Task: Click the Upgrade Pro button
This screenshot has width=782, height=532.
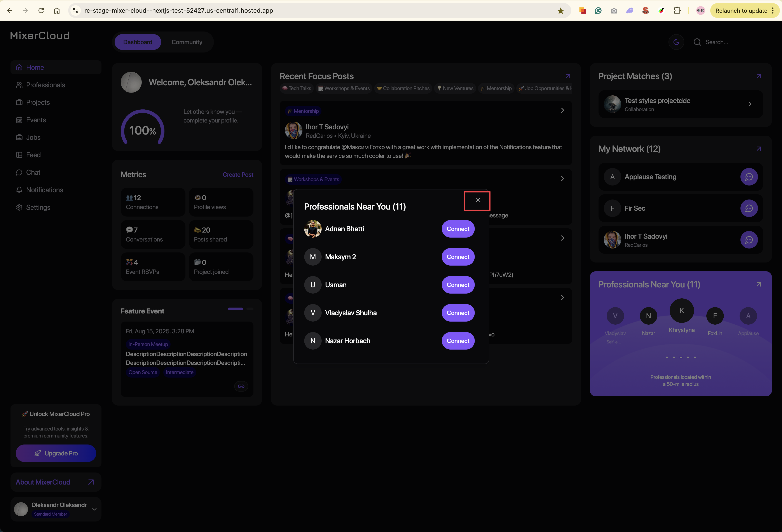Action: 56,453
